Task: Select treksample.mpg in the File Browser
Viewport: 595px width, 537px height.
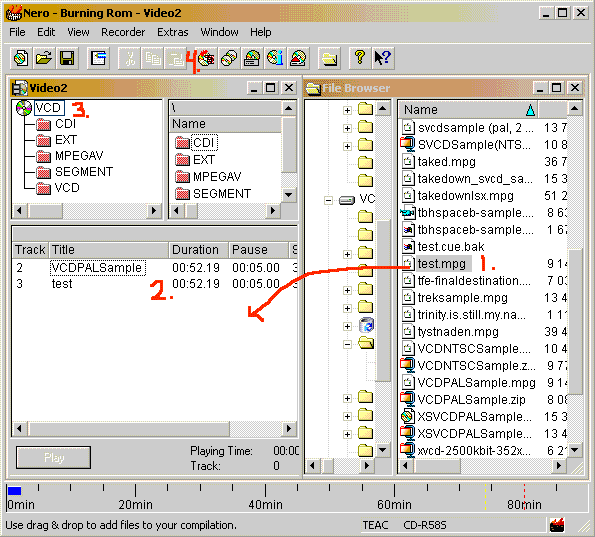Action: coord(462,298)
